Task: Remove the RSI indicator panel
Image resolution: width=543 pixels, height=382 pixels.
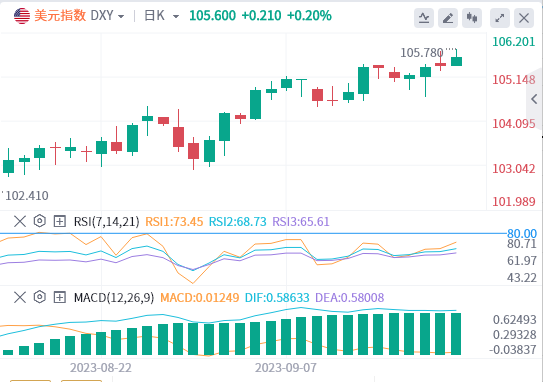Action: click(20, 221)
